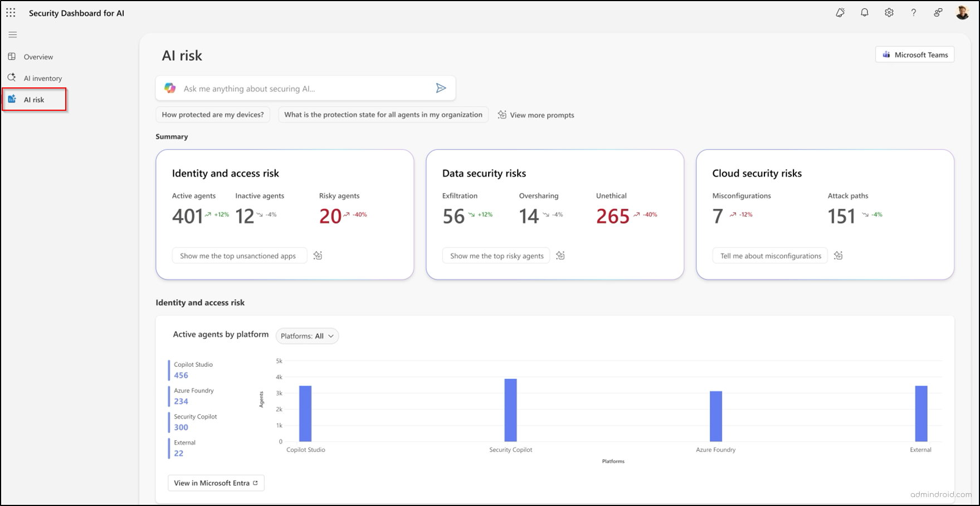980x506 pixels.
Task: Open the Platforms: All dropdown
Action: pos(306,336)
